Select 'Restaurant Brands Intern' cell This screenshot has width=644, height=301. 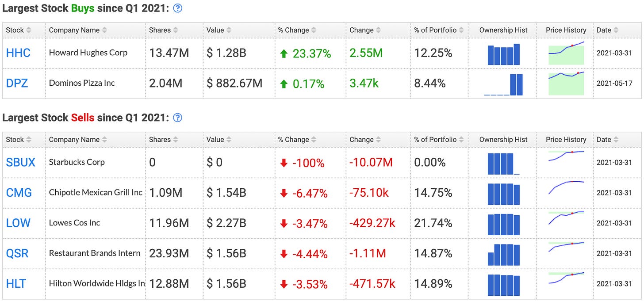click(96, 253)
